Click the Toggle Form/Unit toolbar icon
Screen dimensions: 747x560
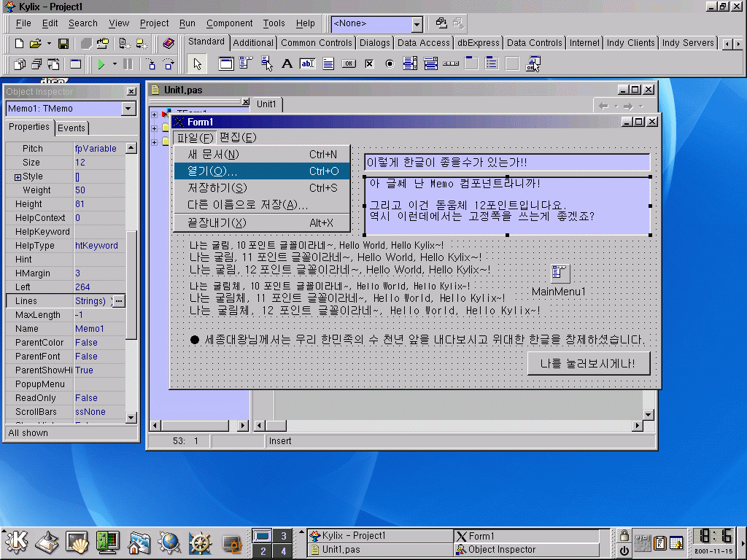(53, 64)
